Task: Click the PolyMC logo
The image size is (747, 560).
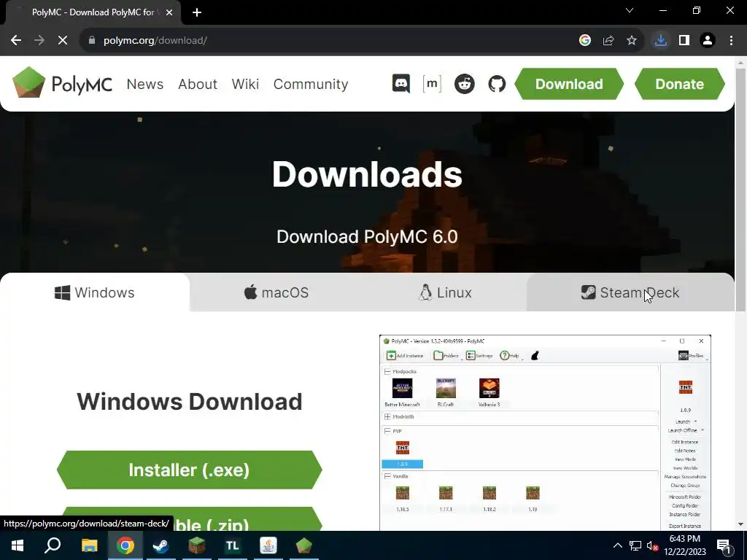Action: pos(63,83)
